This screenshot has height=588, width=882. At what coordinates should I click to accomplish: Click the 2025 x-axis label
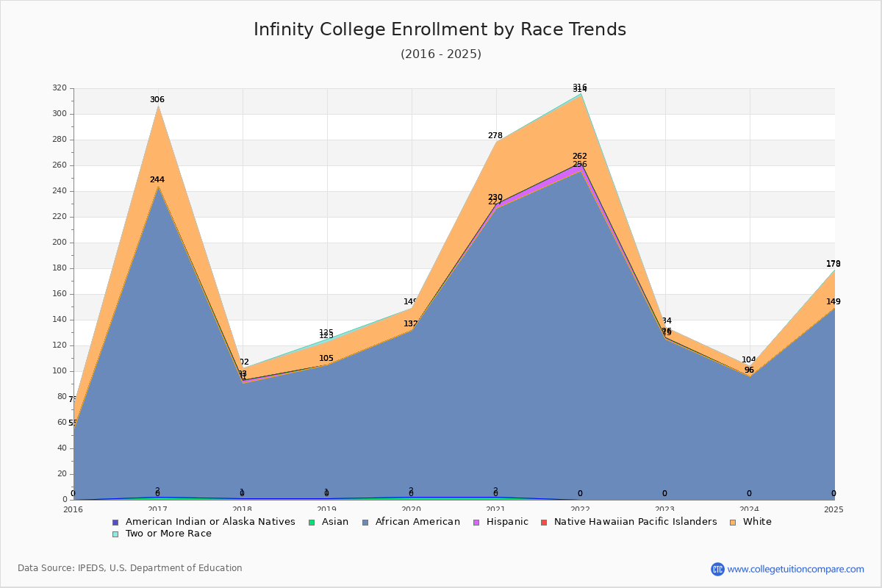pos(833,509)
